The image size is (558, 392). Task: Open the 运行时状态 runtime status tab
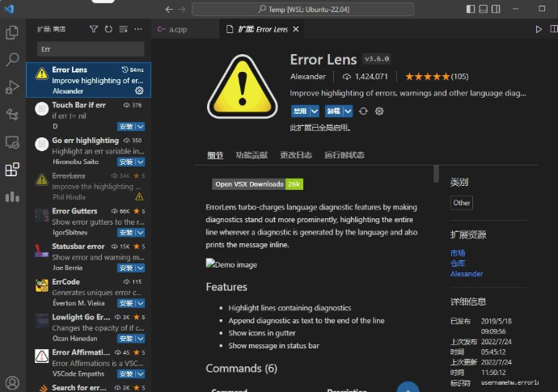click(345, 155)
